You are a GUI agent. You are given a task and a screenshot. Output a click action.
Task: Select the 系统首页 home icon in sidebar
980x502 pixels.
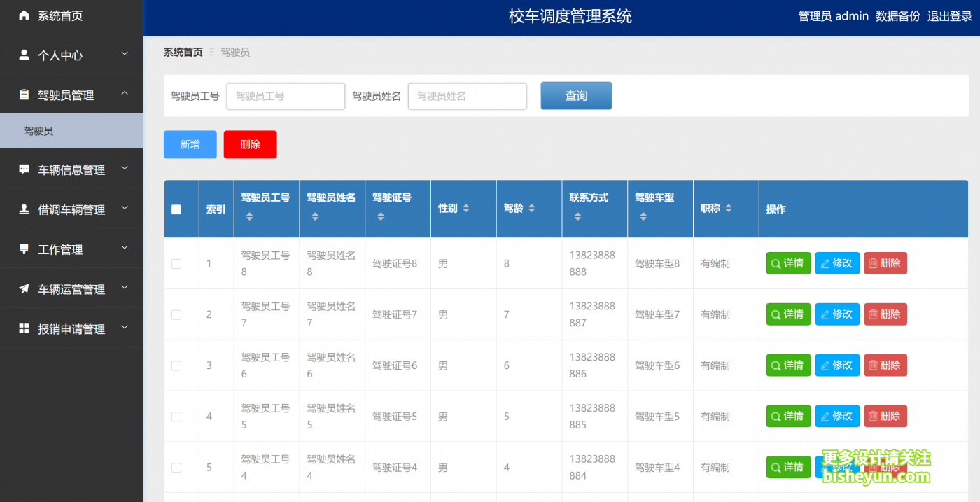[x=22, y=15]
